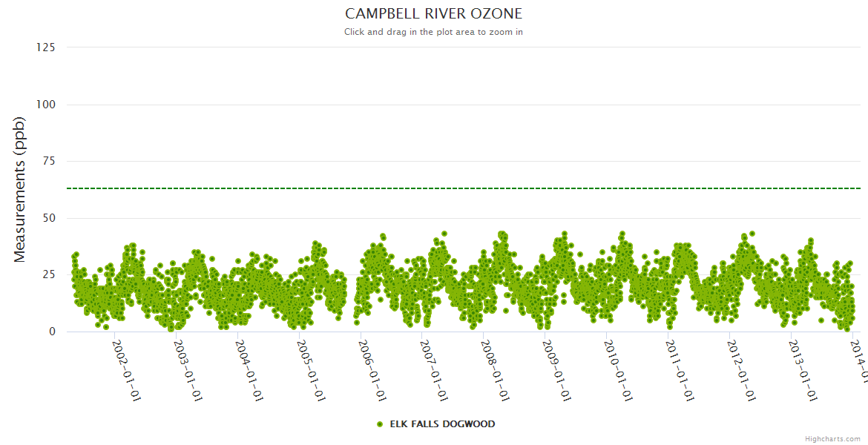Image resolution: width=868 pixels, height=445 pixels.
Task: Toggle the ELK FALLS DOGWOOD legend label
Action: click(x=442, y=424)
